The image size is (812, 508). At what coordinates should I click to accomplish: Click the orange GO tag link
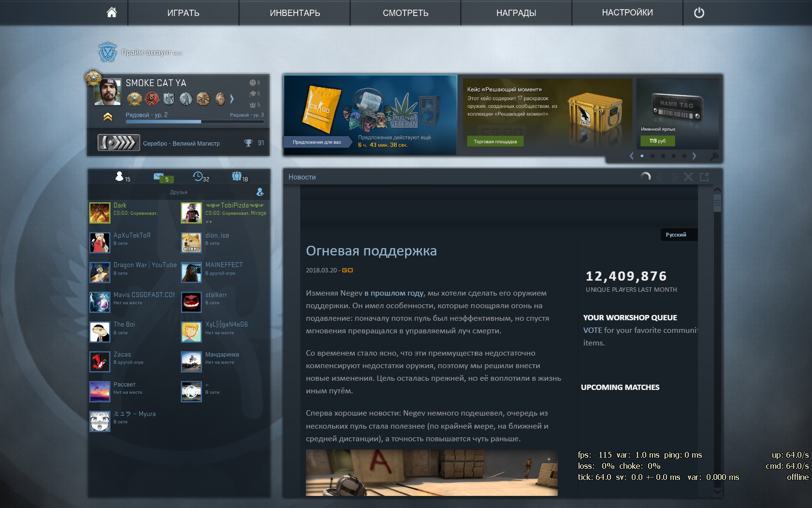tap(348, 270)
